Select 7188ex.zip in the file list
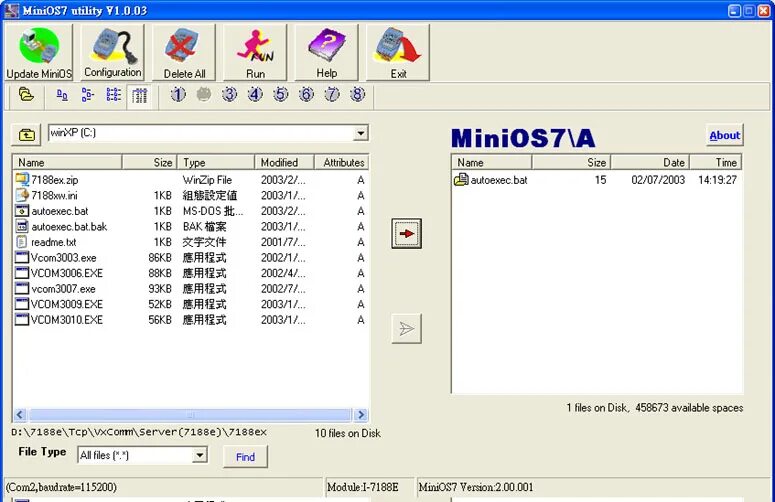The width and height of the screenshot is (775, 502). click(54, 180)
